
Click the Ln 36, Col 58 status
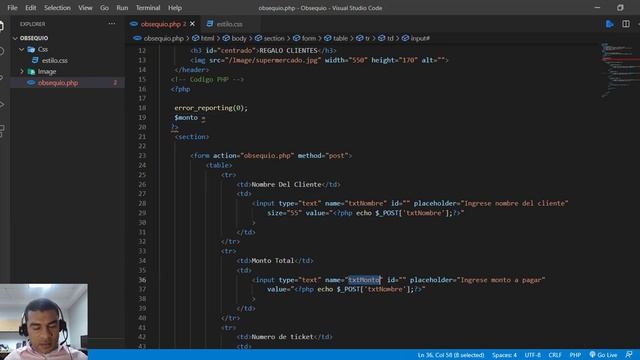pyautogui.click(x=451, y=355)
